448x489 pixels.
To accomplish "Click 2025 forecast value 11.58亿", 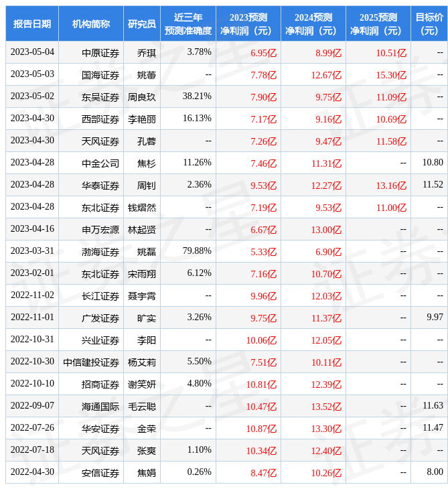I will pos(391,141).
